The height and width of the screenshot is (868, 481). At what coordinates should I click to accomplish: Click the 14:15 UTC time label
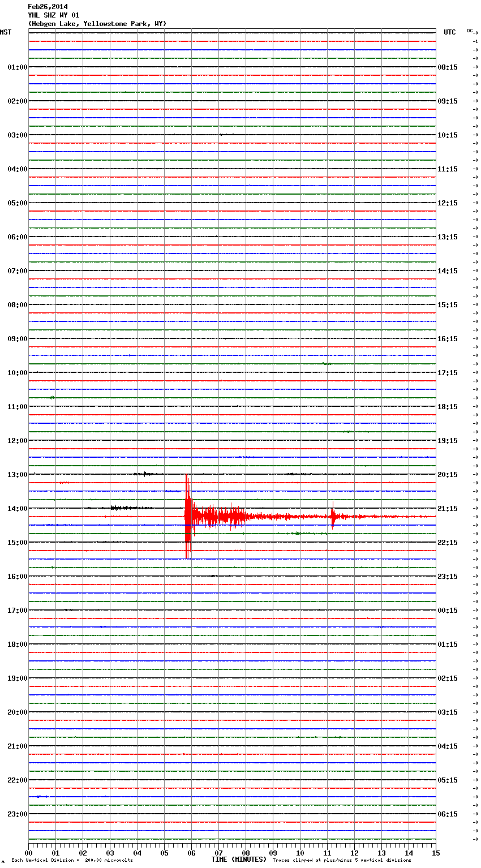pyautogui.click(x=448, y=271)
